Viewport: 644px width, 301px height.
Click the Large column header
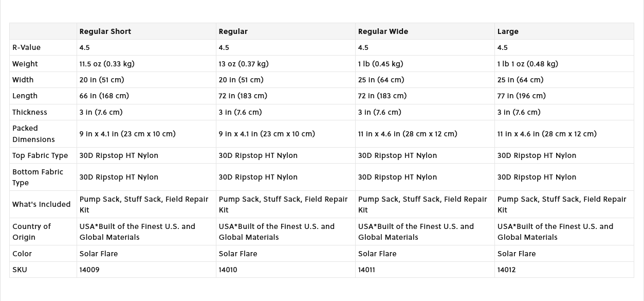pos(508,31)
